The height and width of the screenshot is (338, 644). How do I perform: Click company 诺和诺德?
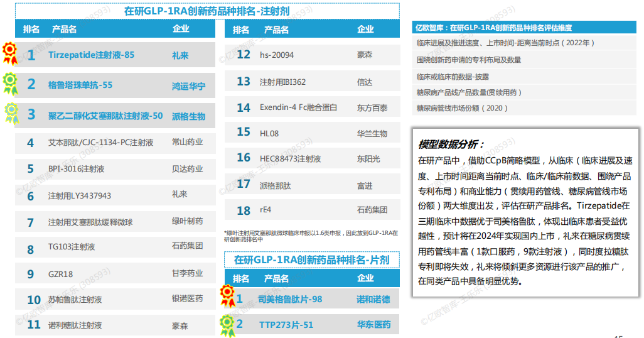point(373,299)
